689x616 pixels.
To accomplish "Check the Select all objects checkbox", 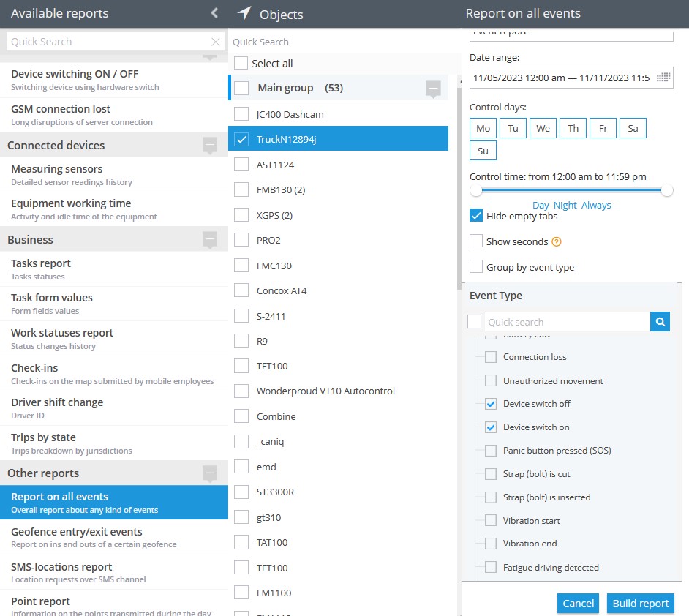I will pyautogui.click(x=241, y=64).
